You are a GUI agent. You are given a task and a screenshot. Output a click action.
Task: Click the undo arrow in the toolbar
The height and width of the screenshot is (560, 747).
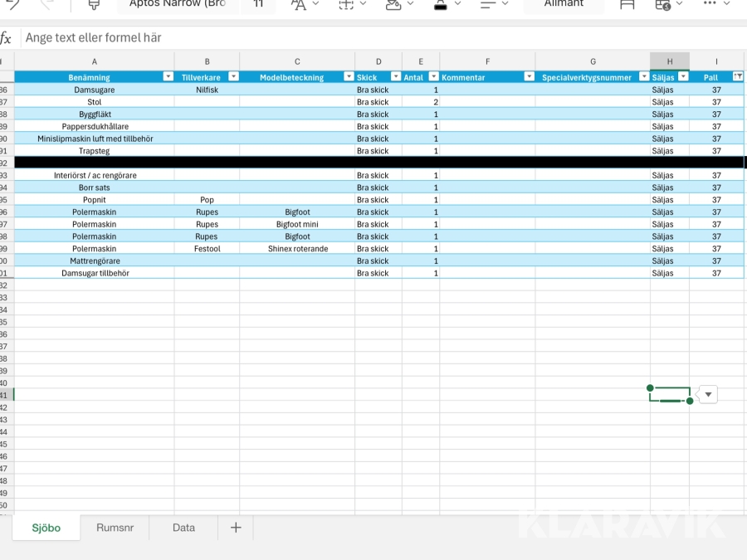(x=12, y=4)
